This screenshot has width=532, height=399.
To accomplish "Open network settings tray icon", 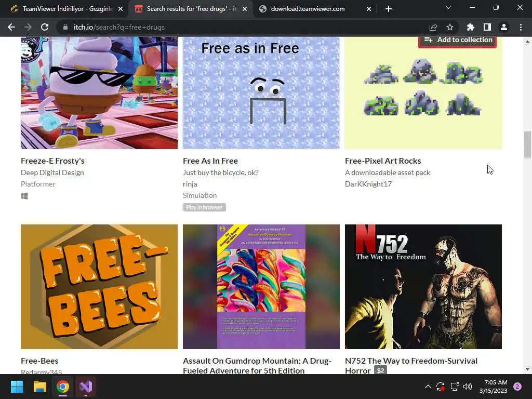I will tap(455, 387).
